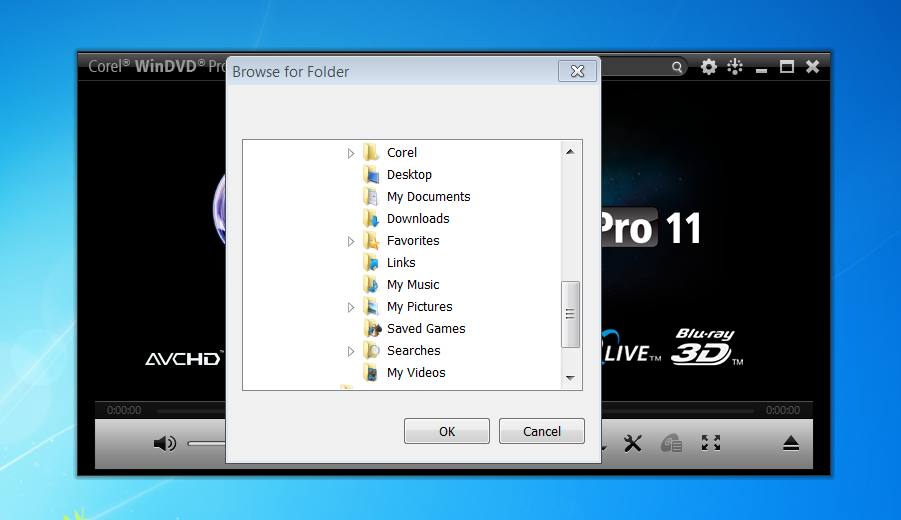
Task: Select Favorites label in the tree
Action: click(x=413, y=241)
